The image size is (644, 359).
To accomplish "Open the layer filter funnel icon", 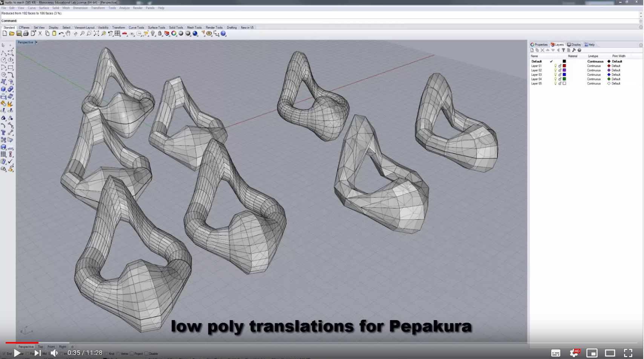I will point(564,50).
